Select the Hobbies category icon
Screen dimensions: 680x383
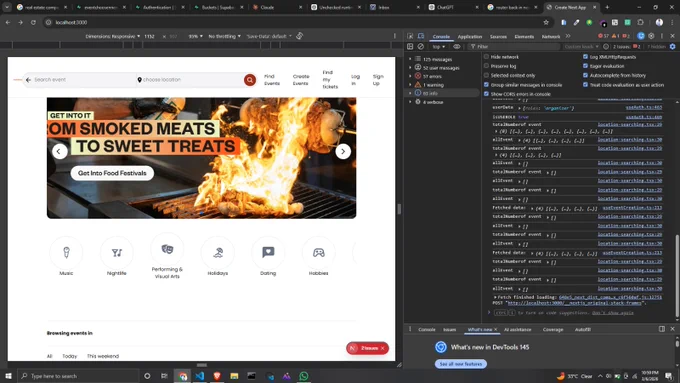[x=319, y=252]
